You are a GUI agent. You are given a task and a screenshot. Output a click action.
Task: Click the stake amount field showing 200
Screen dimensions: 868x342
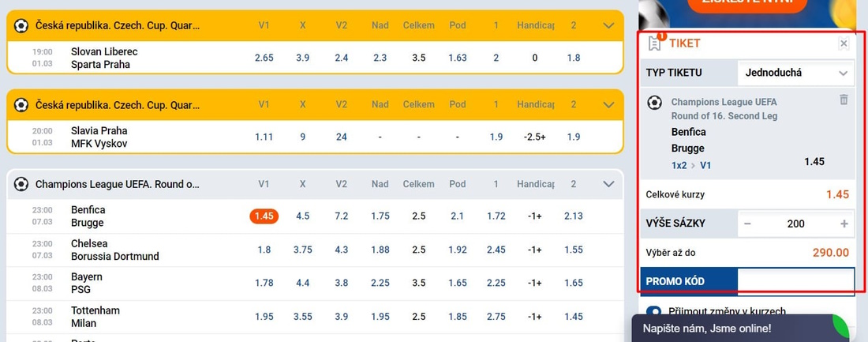(796, 224)
